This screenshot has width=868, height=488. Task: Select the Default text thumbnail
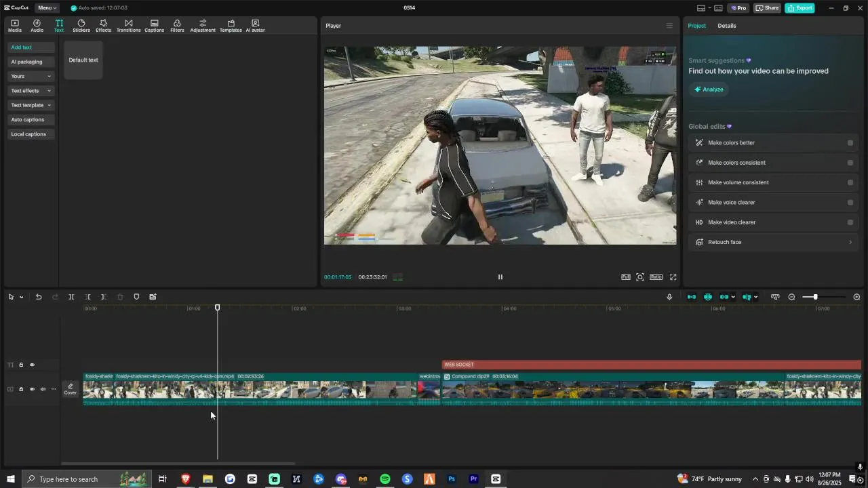[x=83, y=60]
